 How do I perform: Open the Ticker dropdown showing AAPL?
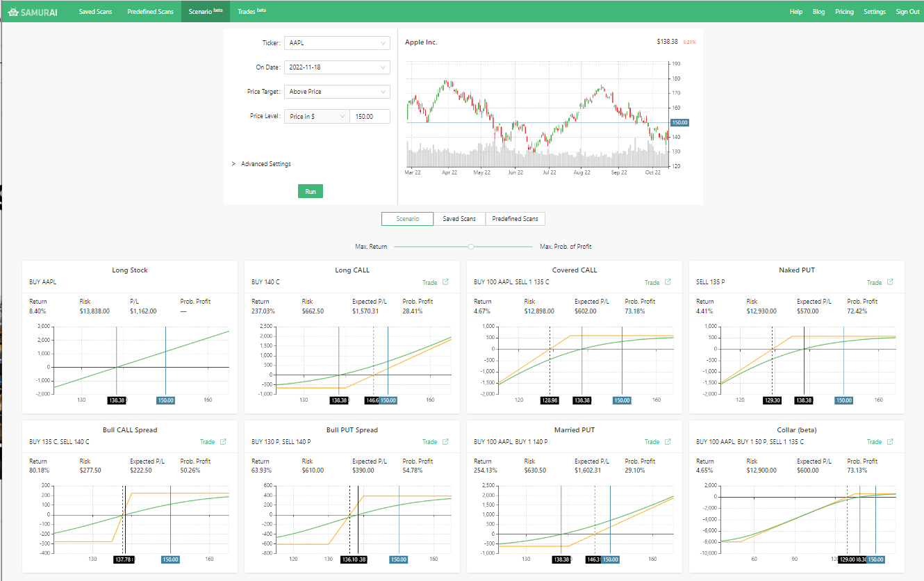337,43
